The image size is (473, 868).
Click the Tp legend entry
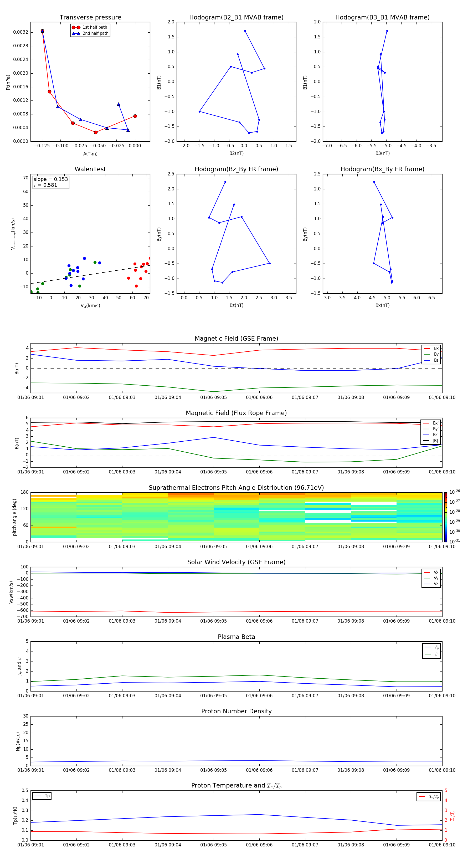[42, 796]
